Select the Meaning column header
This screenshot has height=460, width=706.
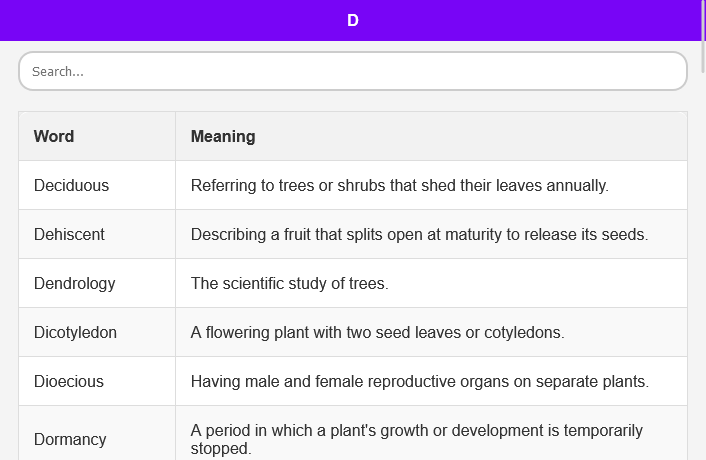point(223,136)
